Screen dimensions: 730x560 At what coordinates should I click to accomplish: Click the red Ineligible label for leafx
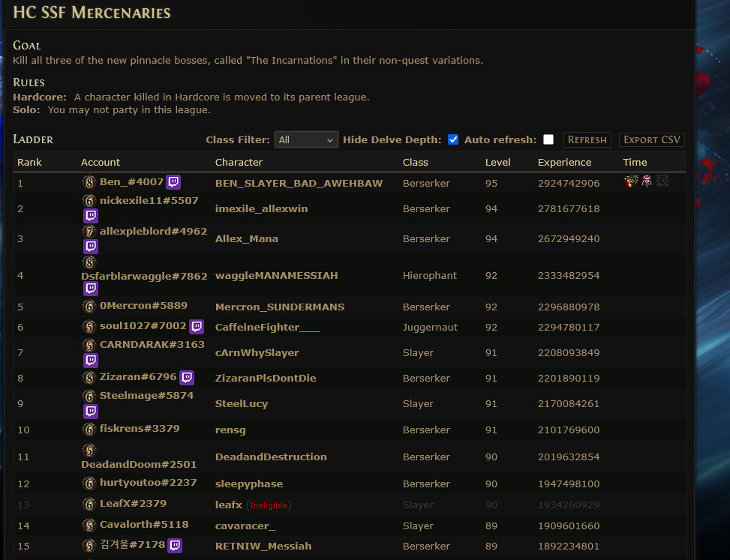269,505
